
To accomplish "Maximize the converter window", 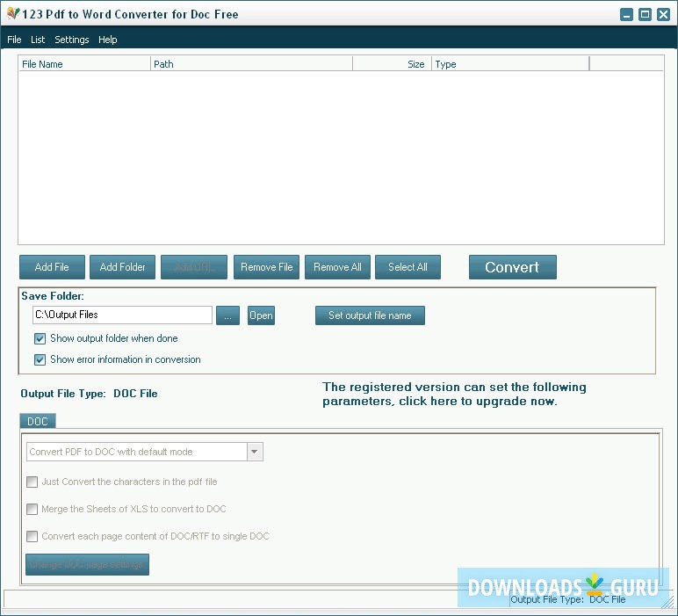I will pos(645,14).
